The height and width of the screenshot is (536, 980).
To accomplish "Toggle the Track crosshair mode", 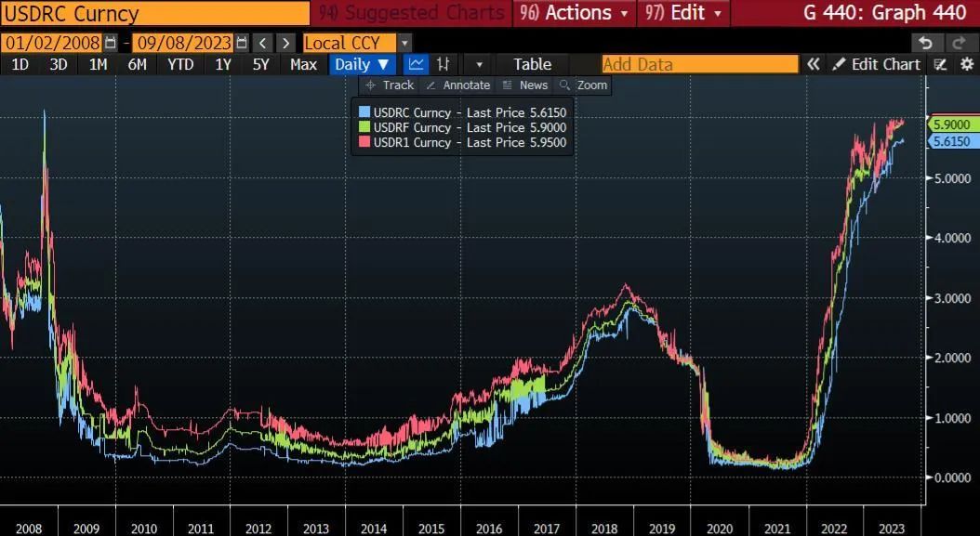I will point(390,85).
